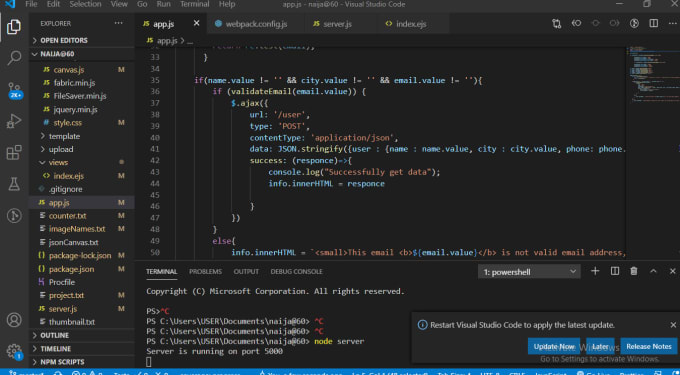Add a new terminal with plus icon
Image resolution: width=680 pixels, height=375 pixels.
(x=595, y=271)
